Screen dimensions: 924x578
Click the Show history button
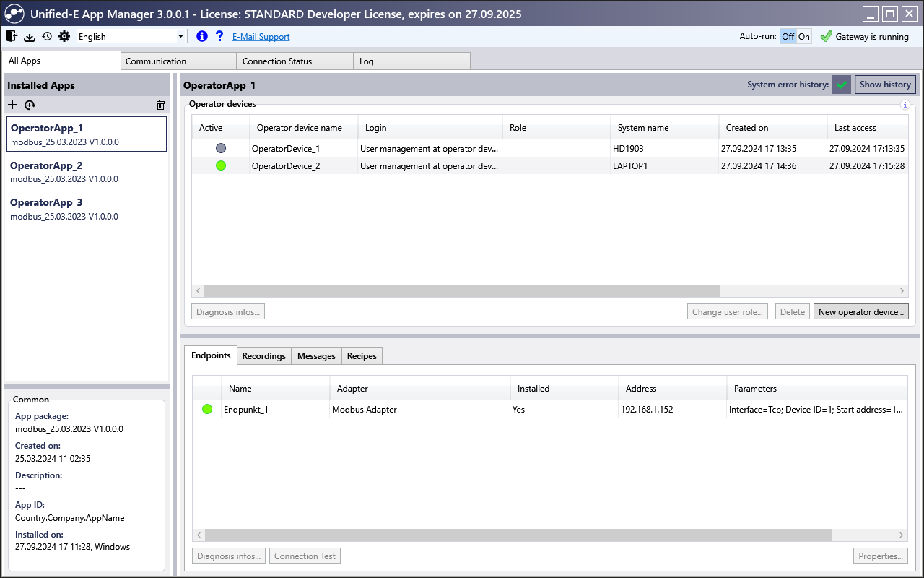[x=885, y=85]
